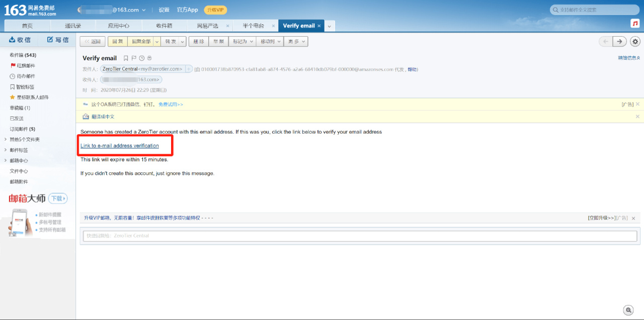Focus the full-text mail search field
The image size is (644, 320).
595,10
